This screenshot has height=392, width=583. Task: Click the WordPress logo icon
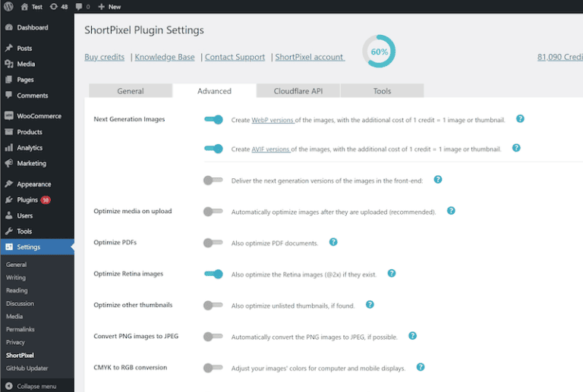[x=8, y=6]
